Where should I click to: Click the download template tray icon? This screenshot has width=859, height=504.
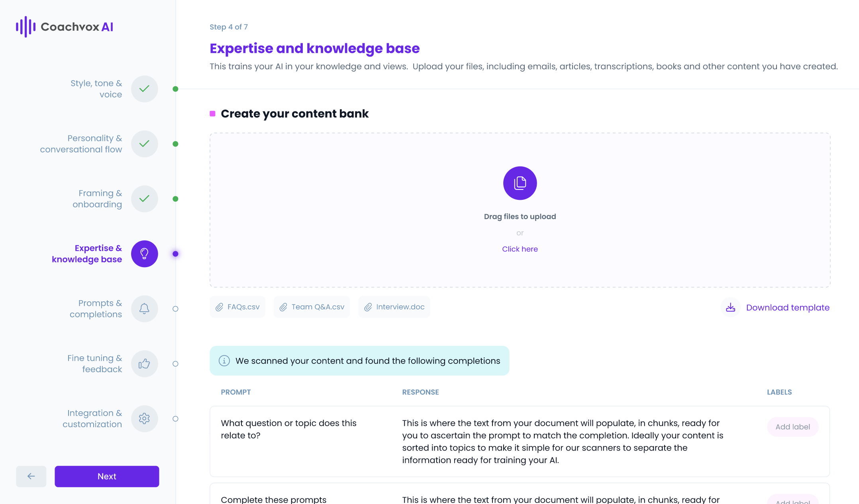click(730, 307)
